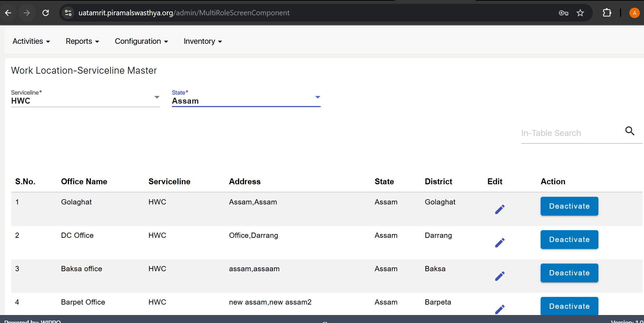Open the Activities menu
Image resolution: width=644 pixels, height=323 pixels.
(31, 41)
